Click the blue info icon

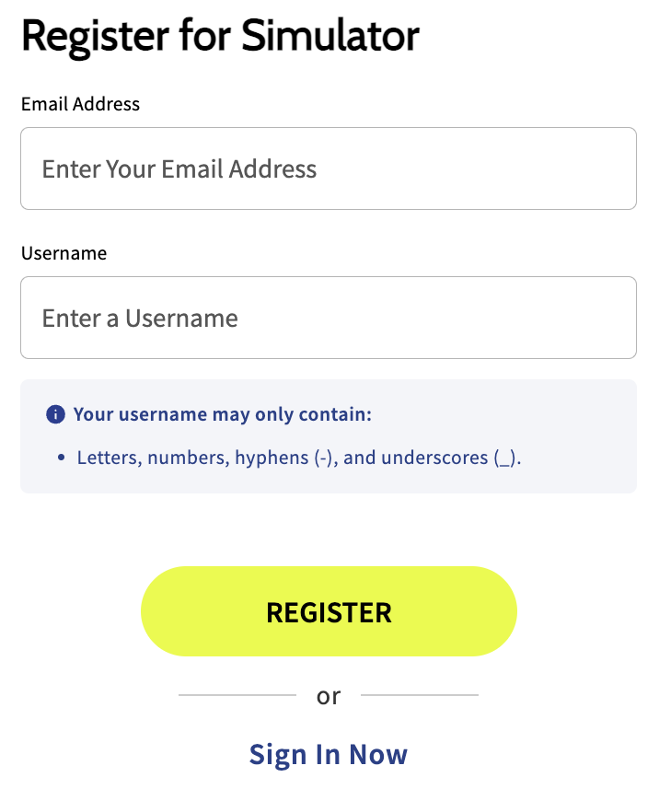(x=55, y=414)
